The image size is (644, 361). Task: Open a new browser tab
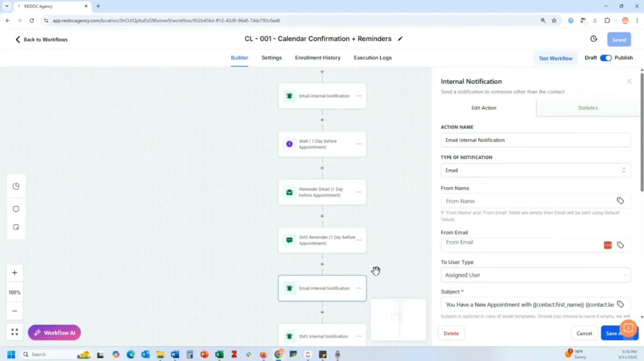point(98,6)
